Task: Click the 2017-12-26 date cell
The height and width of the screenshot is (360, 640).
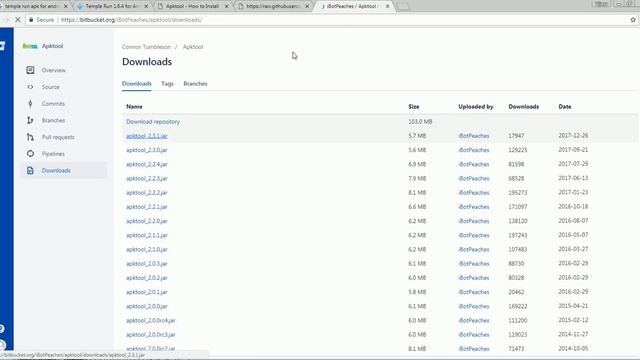Action: (573, 136)
